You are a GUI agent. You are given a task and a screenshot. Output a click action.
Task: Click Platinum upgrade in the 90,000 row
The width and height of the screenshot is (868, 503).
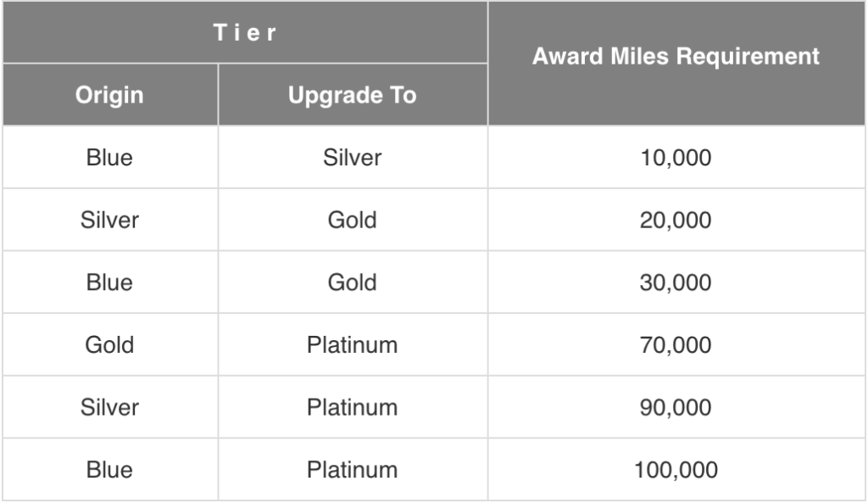click(353, 408)
